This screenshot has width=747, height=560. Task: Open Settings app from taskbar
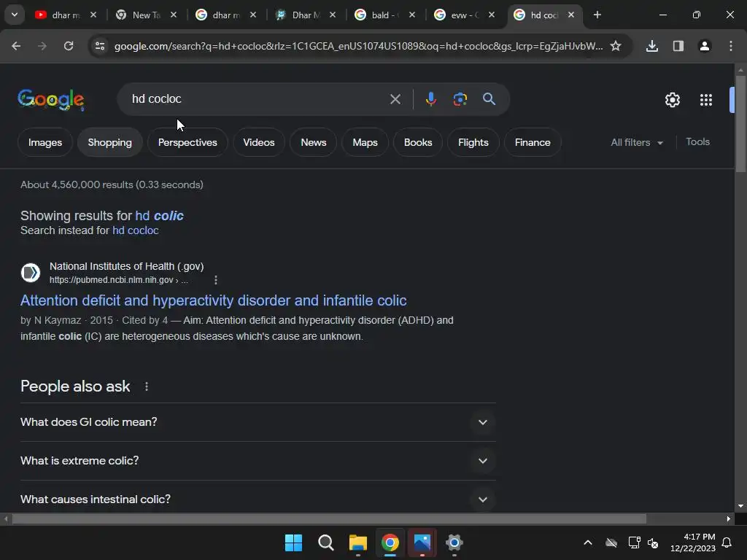click(454, 542)
